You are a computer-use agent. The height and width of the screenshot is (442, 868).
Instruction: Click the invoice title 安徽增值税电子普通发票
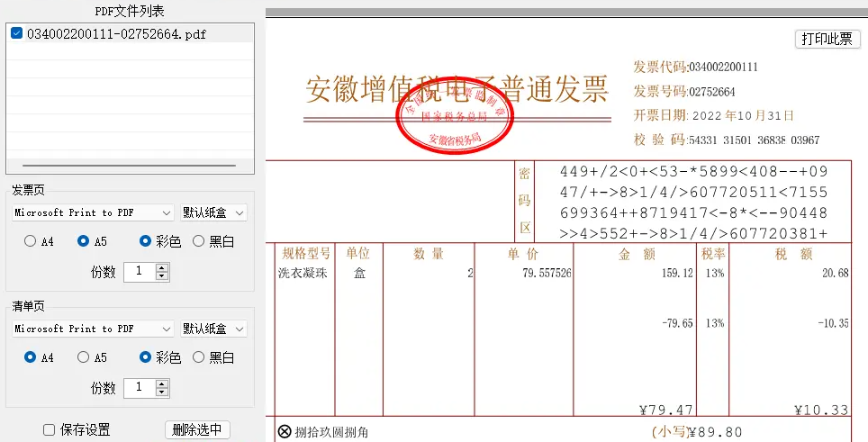coord(457,89)
